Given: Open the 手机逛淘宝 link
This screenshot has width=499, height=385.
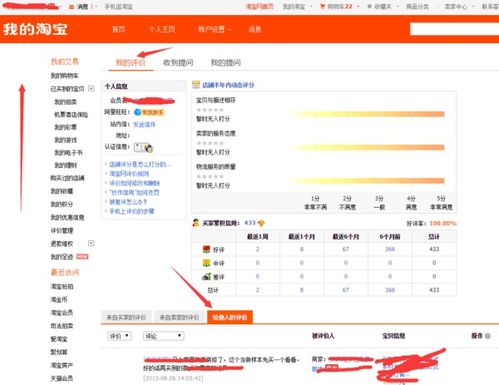Looking at the screenshot, I should point(119,7).
